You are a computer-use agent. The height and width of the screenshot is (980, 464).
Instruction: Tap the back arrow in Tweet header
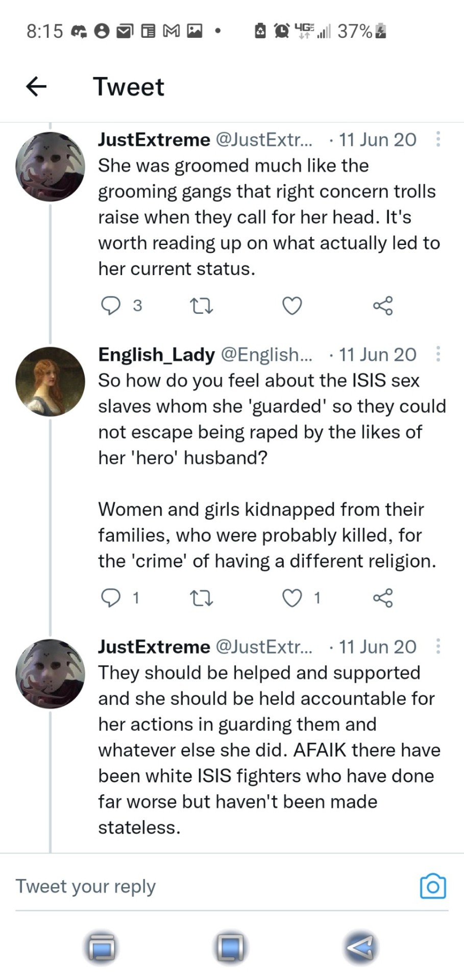click(36, 86)
